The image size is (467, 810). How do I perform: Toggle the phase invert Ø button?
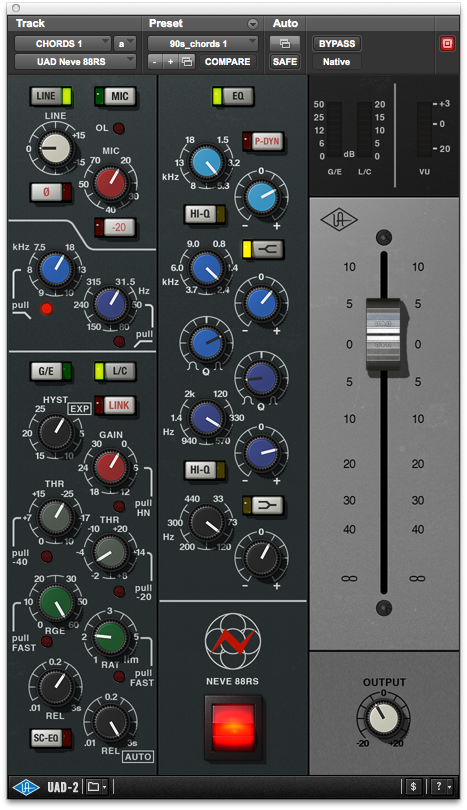click(51, 192)
